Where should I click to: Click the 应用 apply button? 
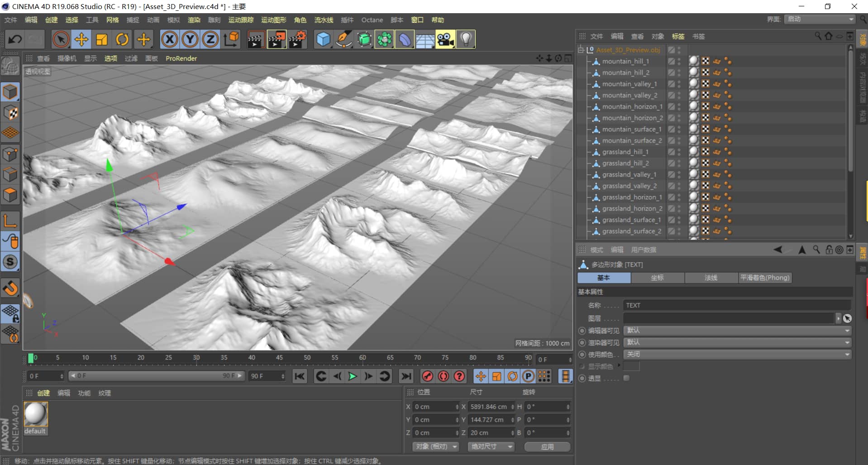(x=547, y=446)
